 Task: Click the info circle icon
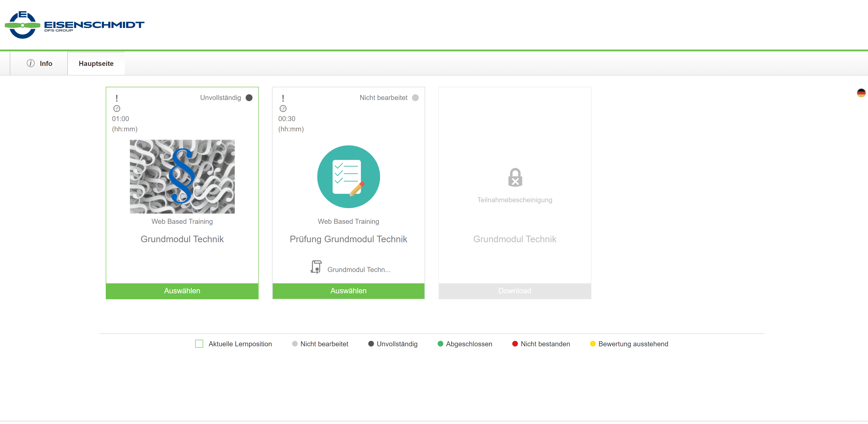[31, 63]
